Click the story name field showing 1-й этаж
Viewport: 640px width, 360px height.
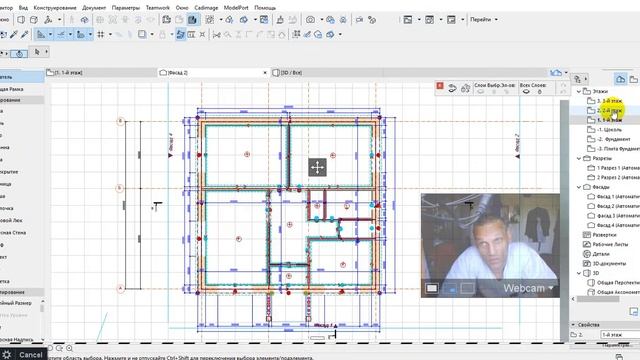pyautogui.click(x=620, y=335)
